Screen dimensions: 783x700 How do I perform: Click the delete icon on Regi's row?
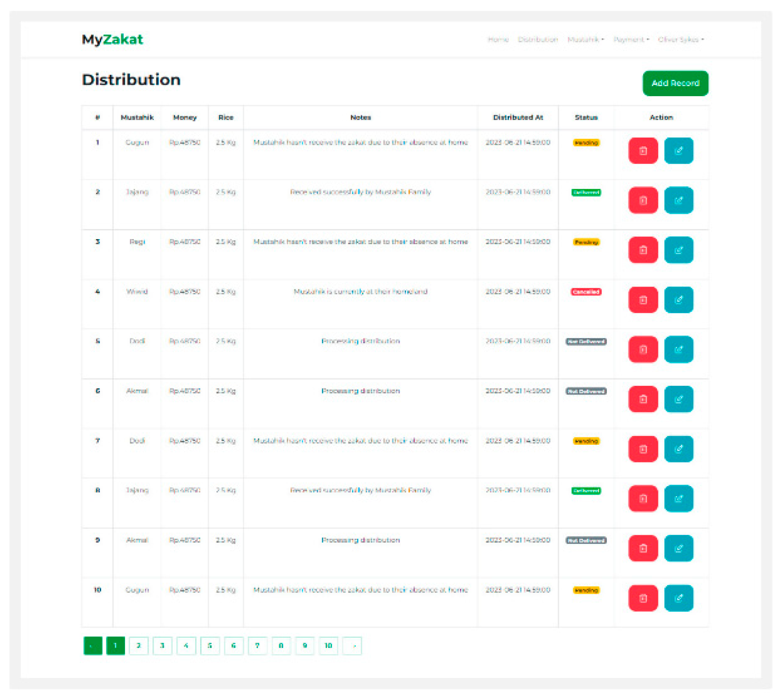coord(643,250)
